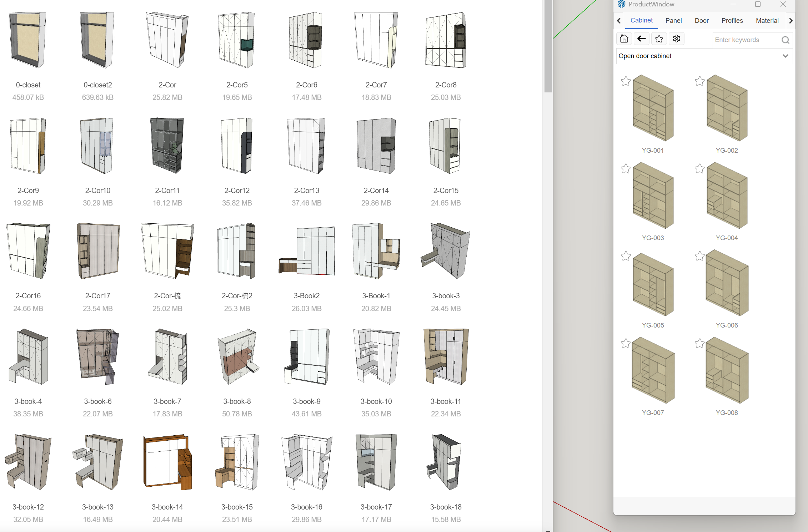808x532 pixels.
Task: Maximize the ProductWindow panel
Action: (x=758, y=4)
